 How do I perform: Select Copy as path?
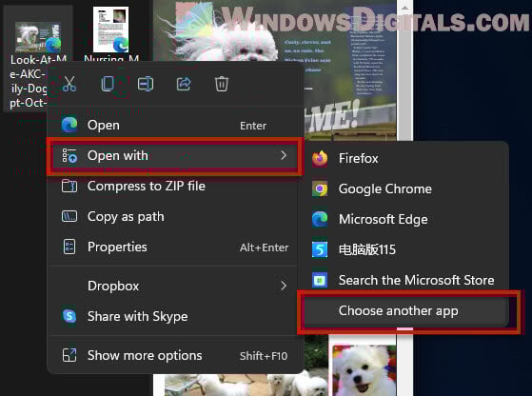pos(174,216)
